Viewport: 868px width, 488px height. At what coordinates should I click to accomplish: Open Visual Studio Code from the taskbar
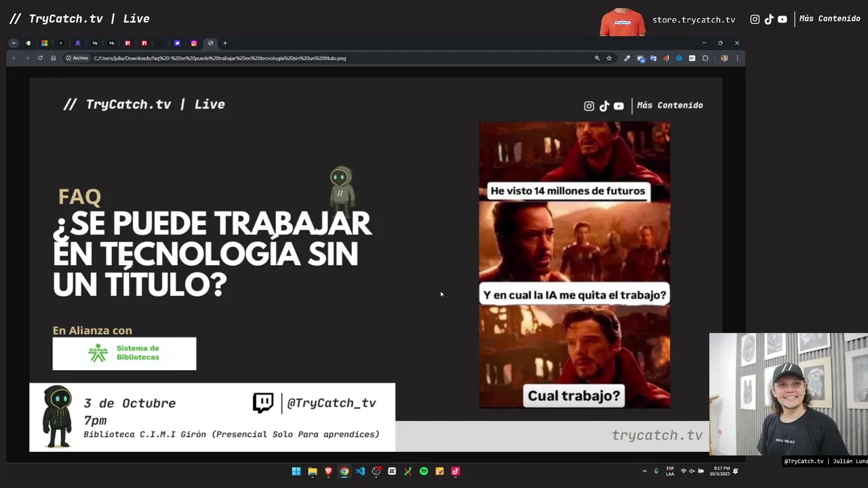click(x=360, y=471)
